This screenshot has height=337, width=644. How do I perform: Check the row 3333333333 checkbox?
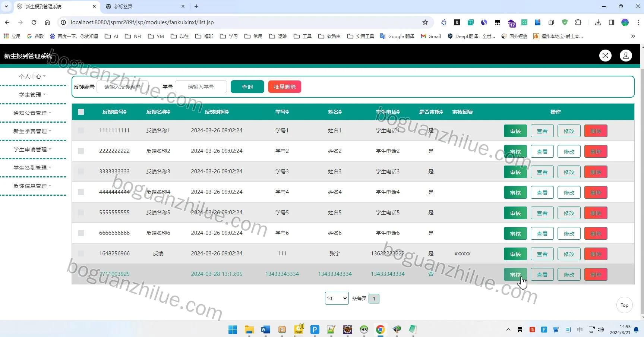pyautogui.click(x=81, y=171)
